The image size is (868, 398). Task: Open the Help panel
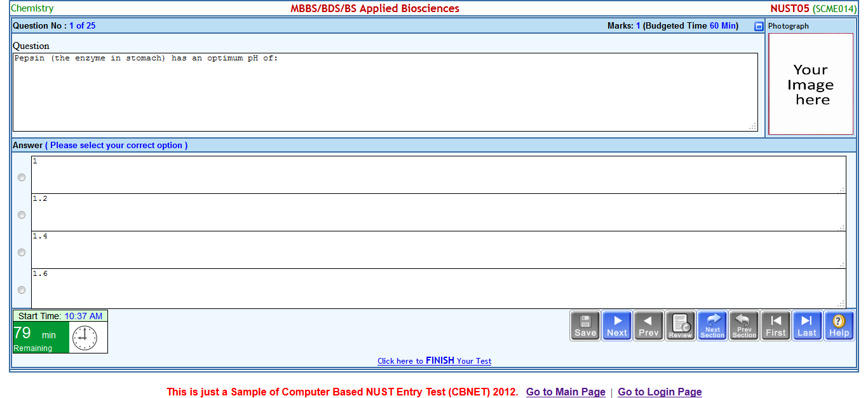point(839,325)
